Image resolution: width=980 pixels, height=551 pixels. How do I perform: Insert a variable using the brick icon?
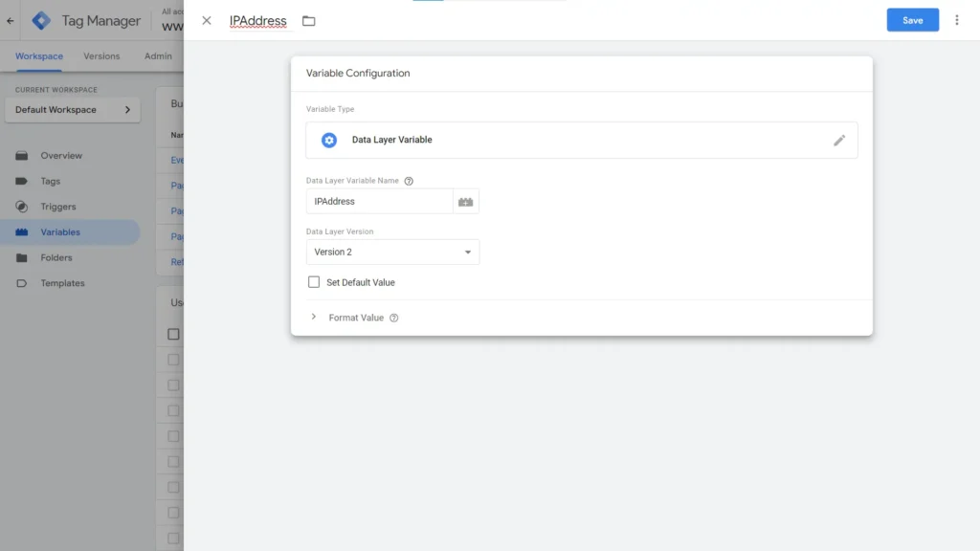coord(466,201)
